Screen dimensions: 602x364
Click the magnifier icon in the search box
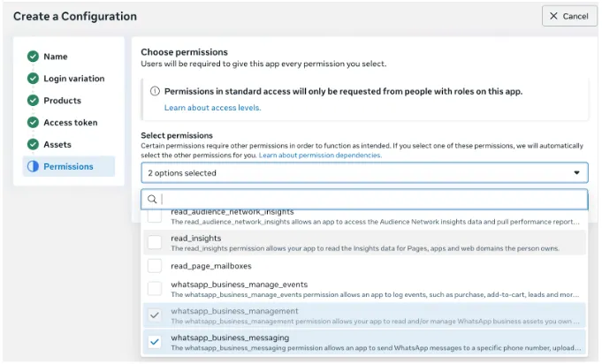tap(152, 200)
